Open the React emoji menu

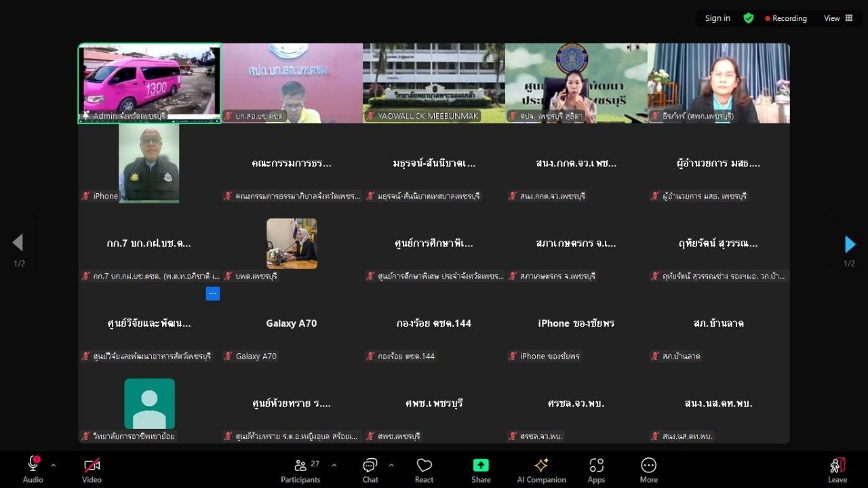click(425, 466)
